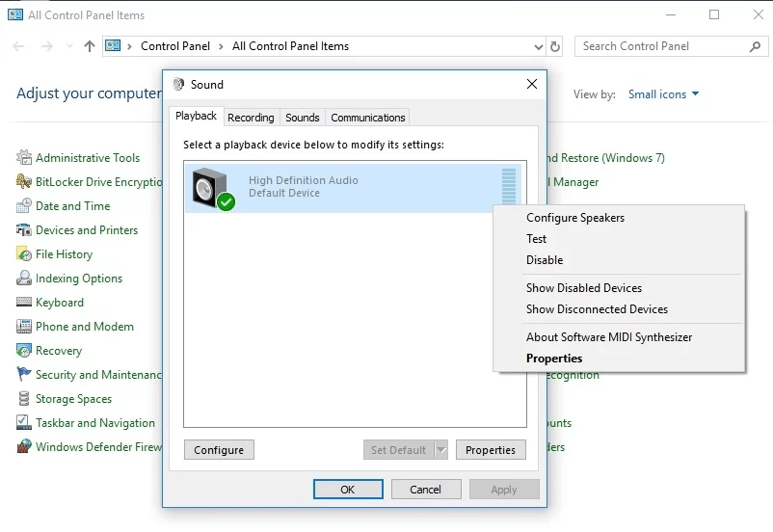Click OK in the Sound dialog
This screenshot has height=532, width=773.
348,490
